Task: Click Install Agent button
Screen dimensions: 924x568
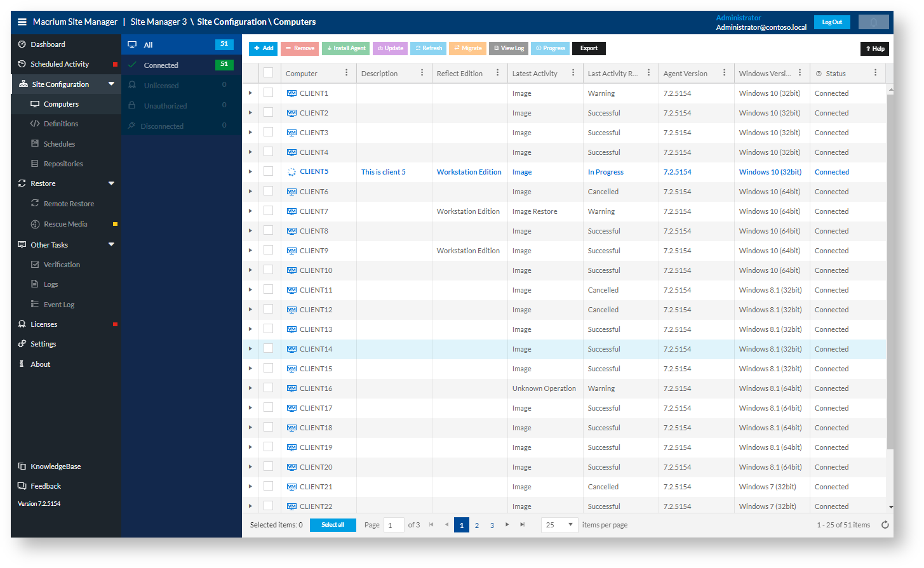Action: [346, 48]
